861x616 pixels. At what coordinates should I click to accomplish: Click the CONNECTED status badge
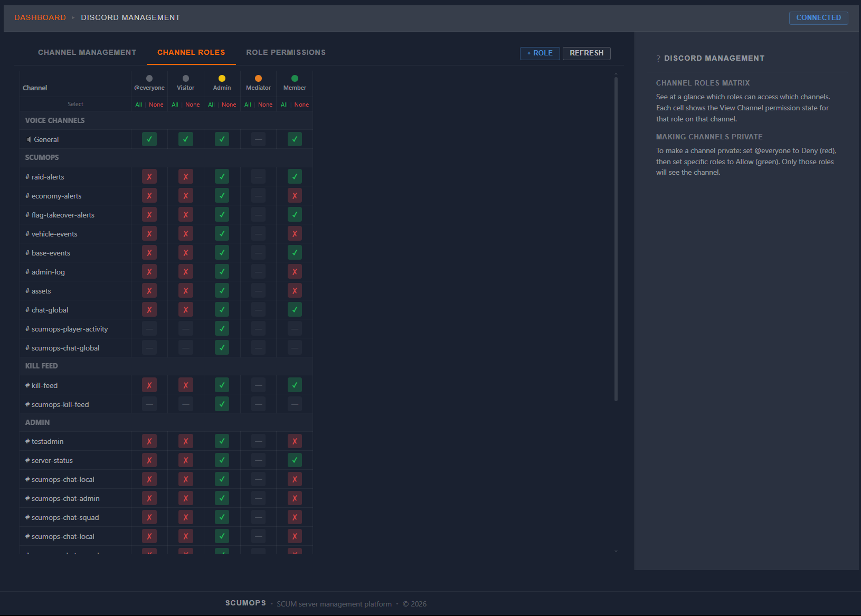tap(818, 18)
